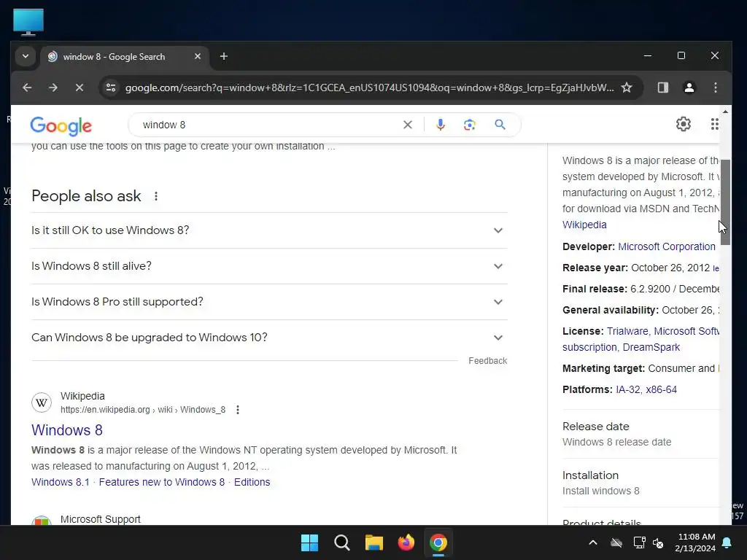Image resolution: width=747 pixels, height=560 pixels.
Task: Open taskbar Search
Action: (341, 542)
